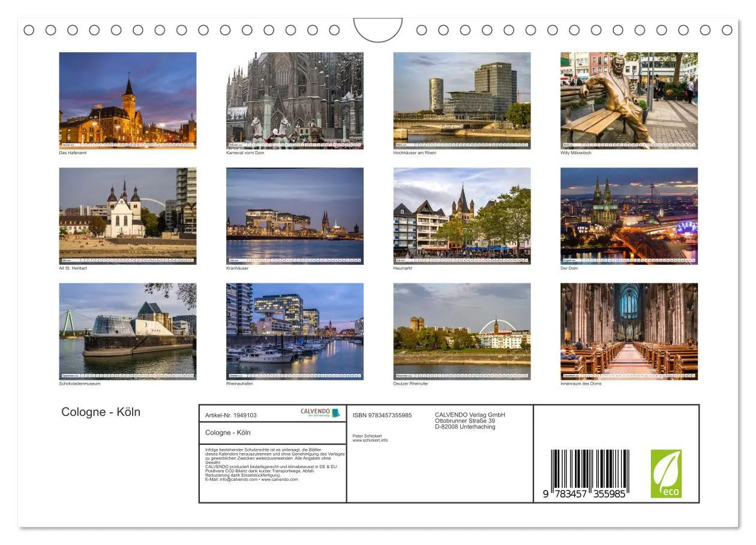756x545 pixels.
Task: Click the Heumarkt caption
Action: pos(403,268)
